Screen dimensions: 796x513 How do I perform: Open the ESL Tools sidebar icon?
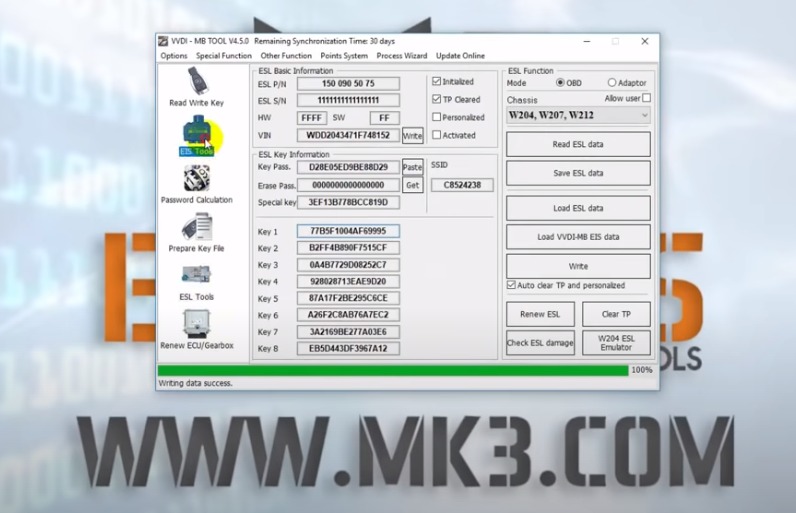196,275
